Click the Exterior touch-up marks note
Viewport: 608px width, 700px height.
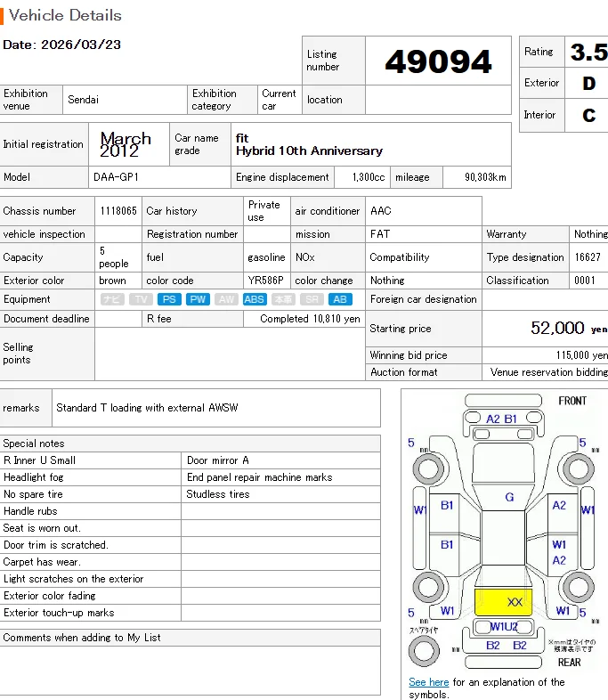pyautogui.click(x=59, y=613)
